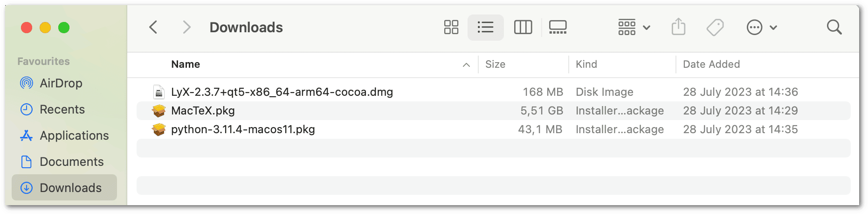Toggle the sort direction arrow

(x=466, y=65)
